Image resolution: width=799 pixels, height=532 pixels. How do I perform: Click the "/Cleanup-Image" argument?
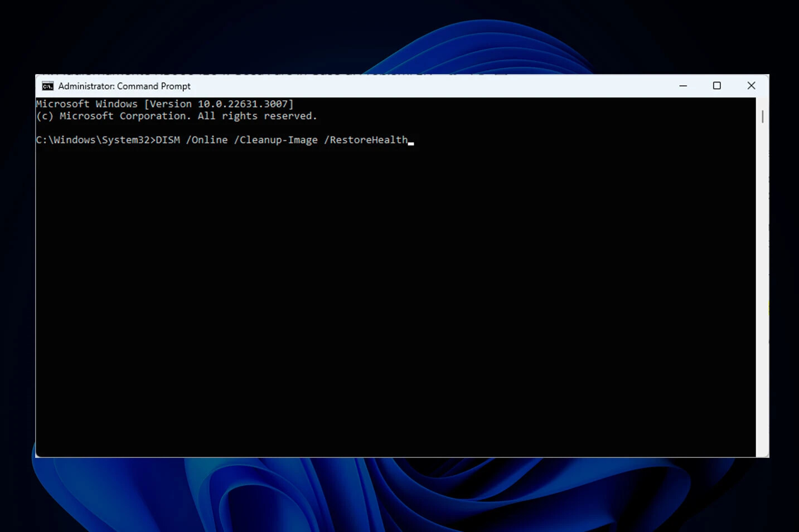[x=276, y=140]
